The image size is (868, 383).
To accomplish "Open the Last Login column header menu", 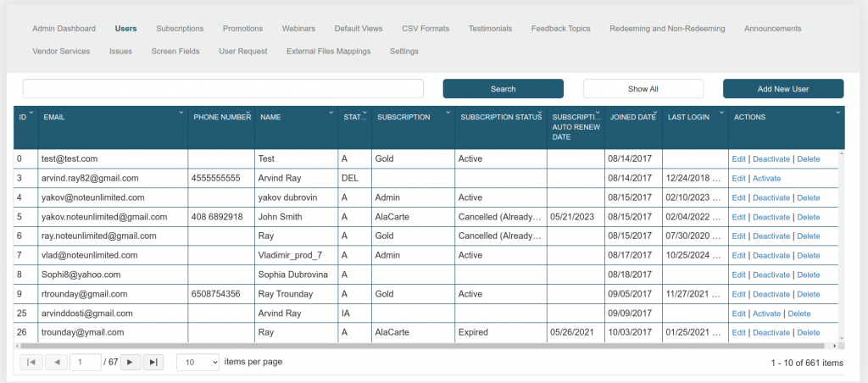I will (x=721, y=112).
